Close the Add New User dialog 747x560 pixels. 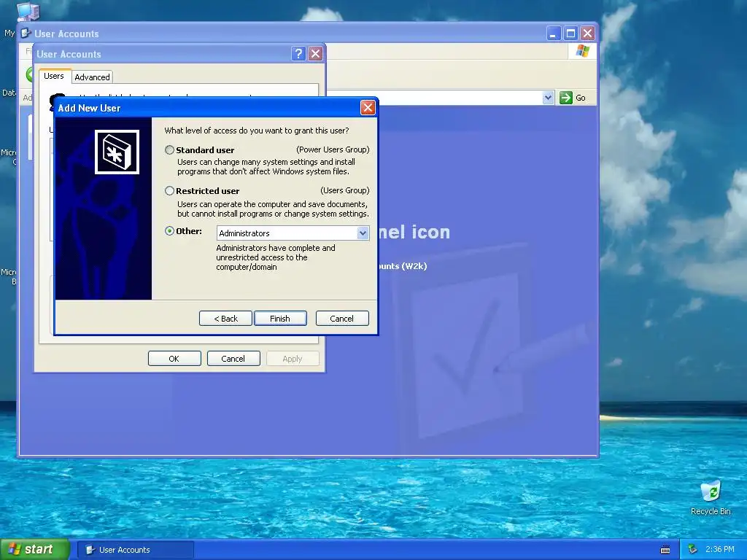point(368,108)
